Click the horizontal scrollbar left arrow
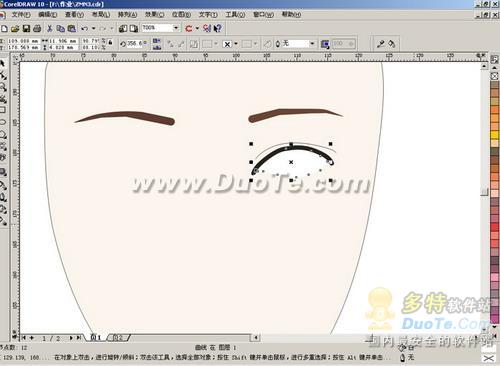Viewport: 500px width, 366px height. pos(256,337)
